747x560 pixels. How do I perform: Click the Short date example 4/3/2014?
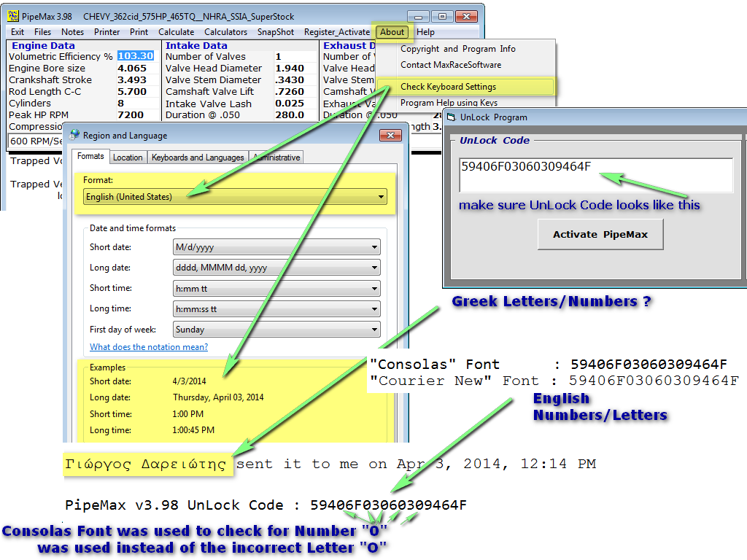pyautogui.click(x=189, y=381)
